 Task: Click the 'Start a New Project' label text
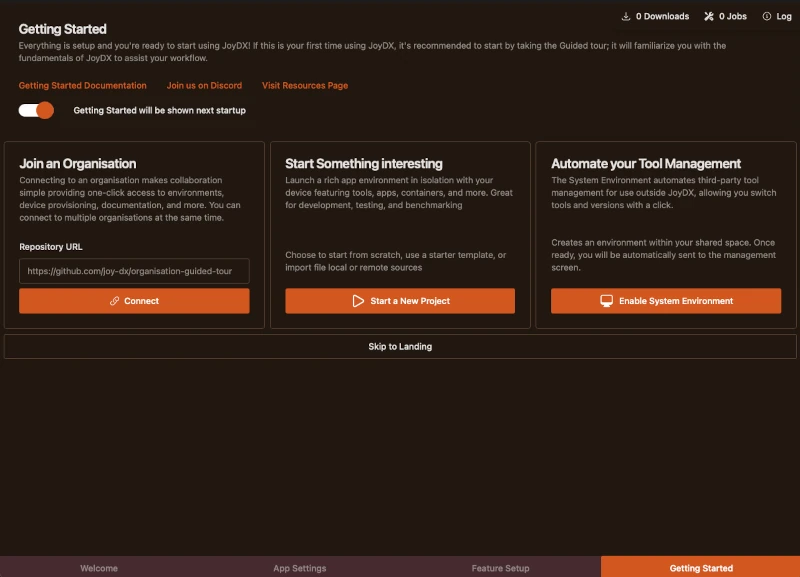pyautogui.click(x=410, y=301)
